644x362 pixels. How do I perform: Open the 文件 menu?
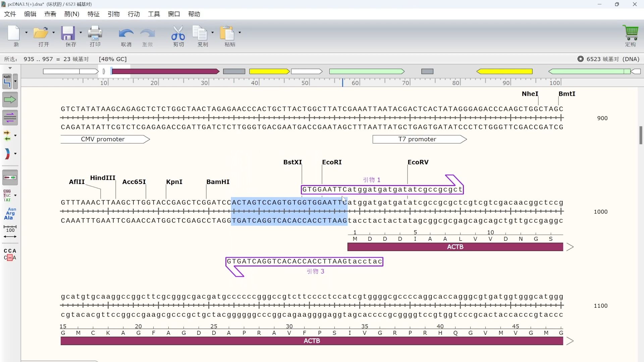10,14
